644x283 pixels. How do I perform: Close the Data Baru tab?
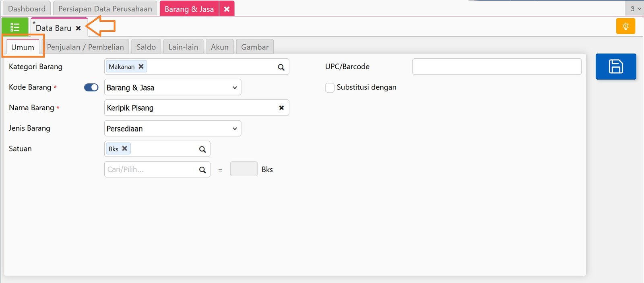[x=78, y=28]
